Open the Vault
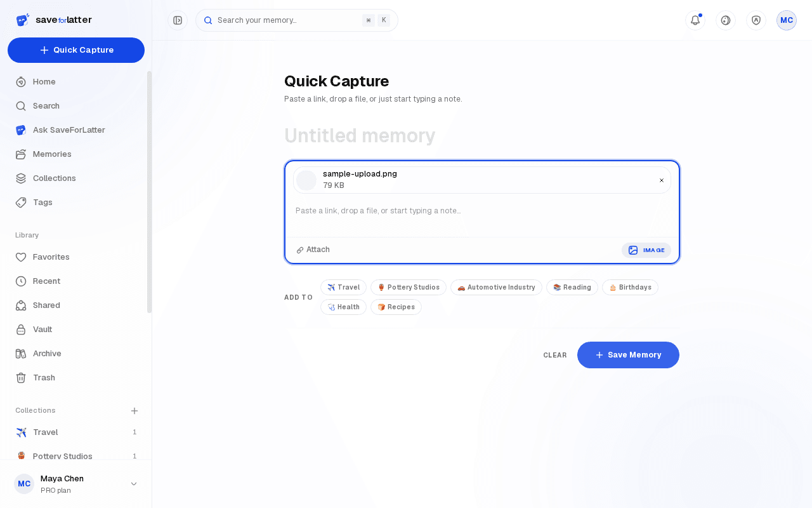 click(x=76, y=330)
